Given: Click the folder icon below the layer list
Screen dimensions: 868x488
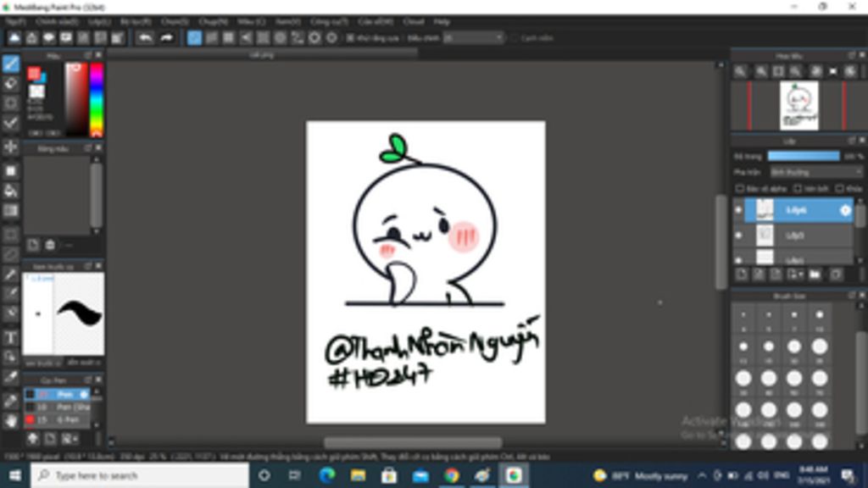Looking at the screenshot, I should tap(815, 274).
